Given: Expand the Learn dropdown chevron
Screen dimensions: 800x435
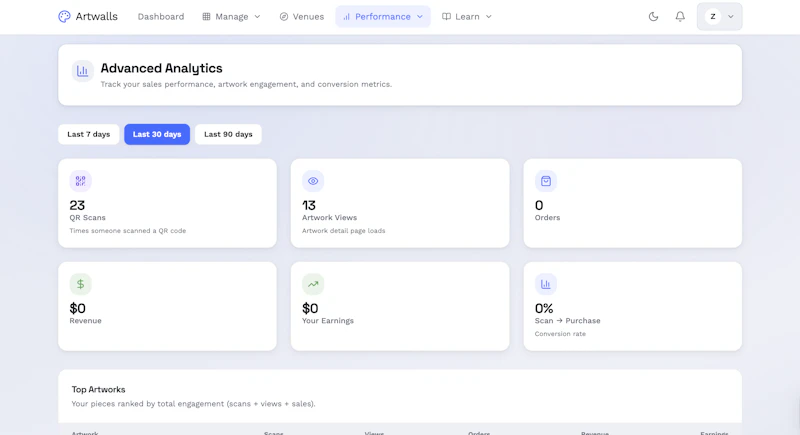Looking at the screenshot, I should click(x=489, y=16).
